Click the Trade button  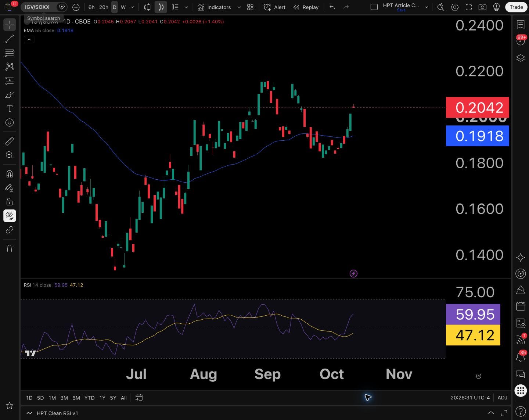click(x=516, y=7)
